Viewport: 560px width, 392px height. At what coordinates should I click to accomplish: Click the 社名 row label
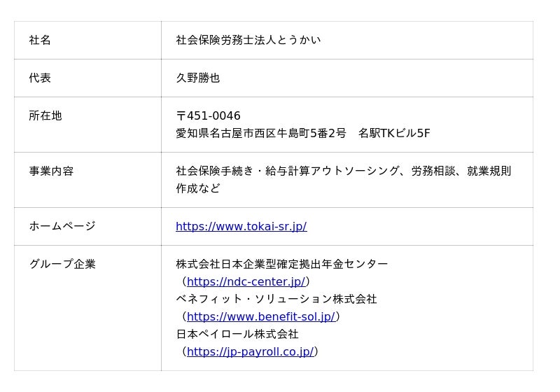click(x=40, y=40)
